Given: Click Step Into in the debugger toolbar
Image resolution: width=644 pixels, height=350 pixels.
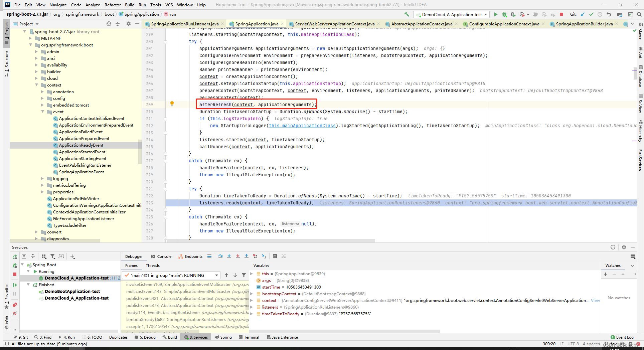Looking at the screenshot, I should [x=229, y=256].
